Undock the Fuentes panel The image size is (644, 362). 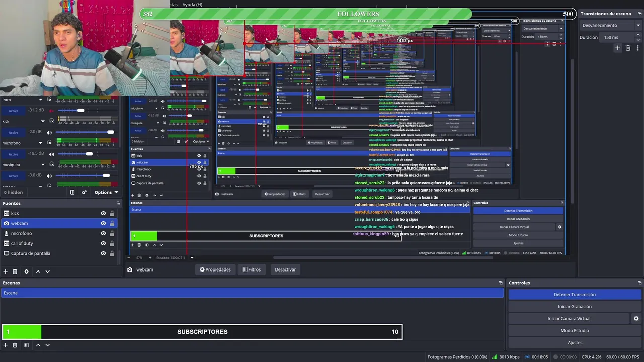(118, 203)
